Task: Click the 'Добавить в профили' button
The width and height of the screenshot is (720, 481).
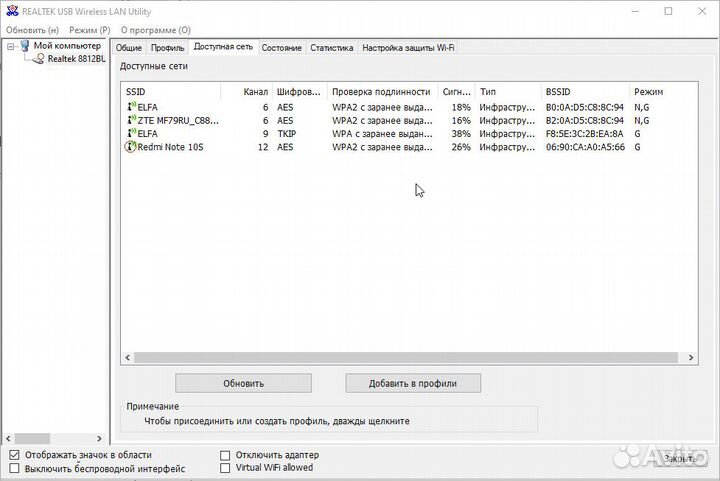Action: pos(413,383)
